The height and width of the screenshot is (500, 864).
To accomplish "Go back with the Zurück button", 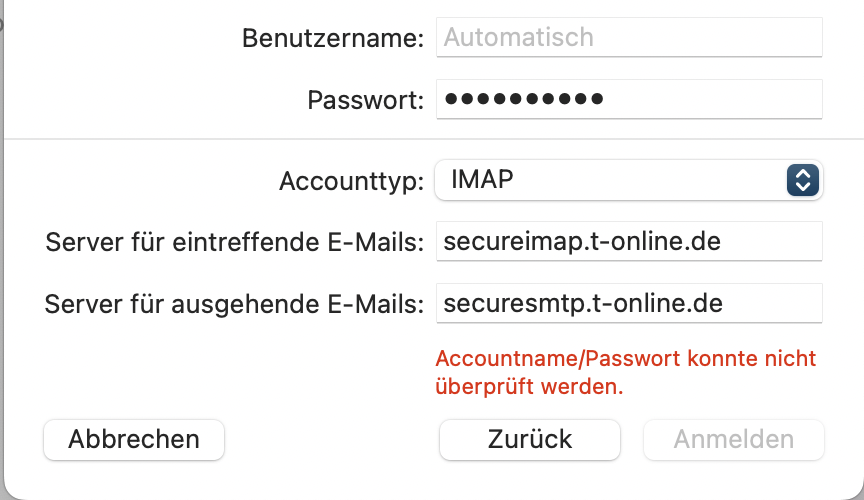I will pos(530,439).
